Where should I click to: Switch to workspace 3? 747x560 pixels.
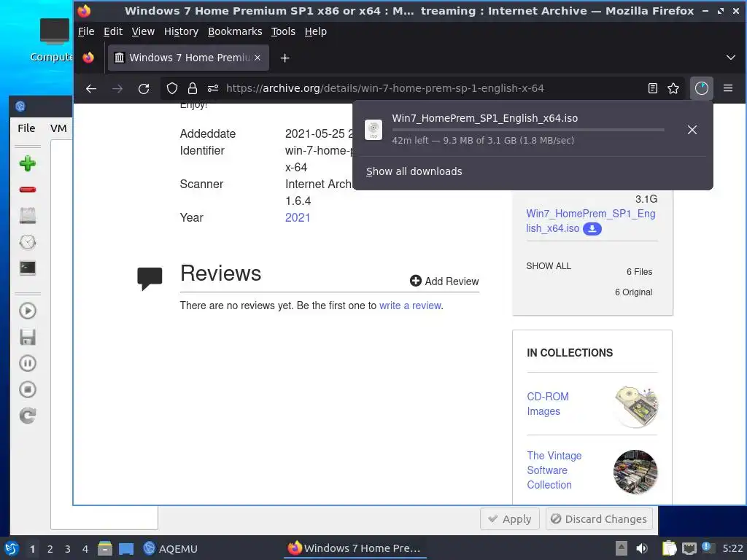(x=68, y=549)
